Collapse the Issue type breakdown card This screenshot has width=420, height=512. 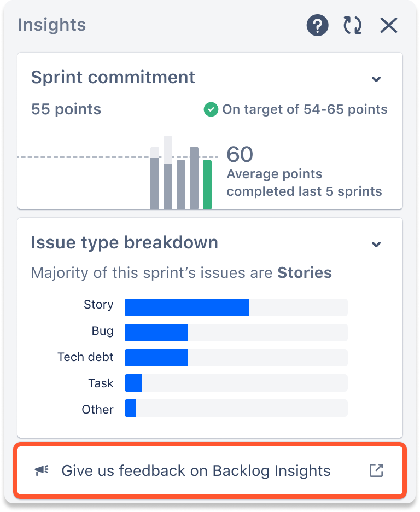click(376, 245)
